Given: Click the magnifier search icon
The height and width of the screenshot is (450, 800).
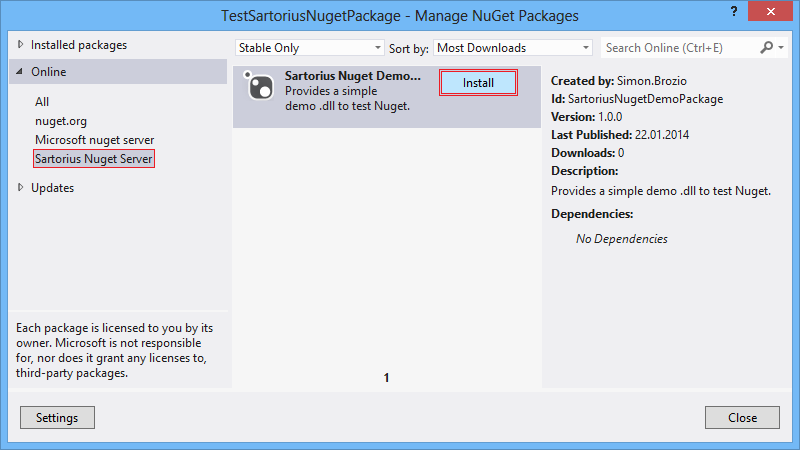Looking at the screenshot, I should [x=766, y=47].
